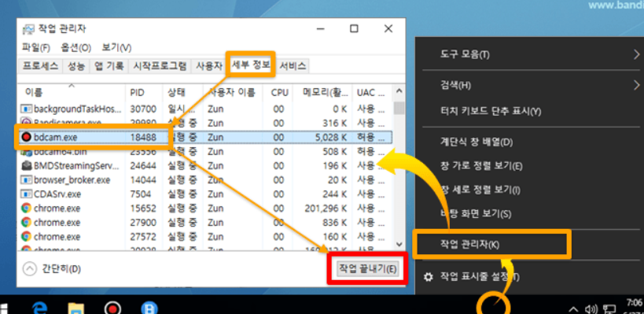Viewport: 644px width, 314px height.
Task: Click Chrome icon for PID 27900
Action: pyautogui.click(x=26, y=223)
